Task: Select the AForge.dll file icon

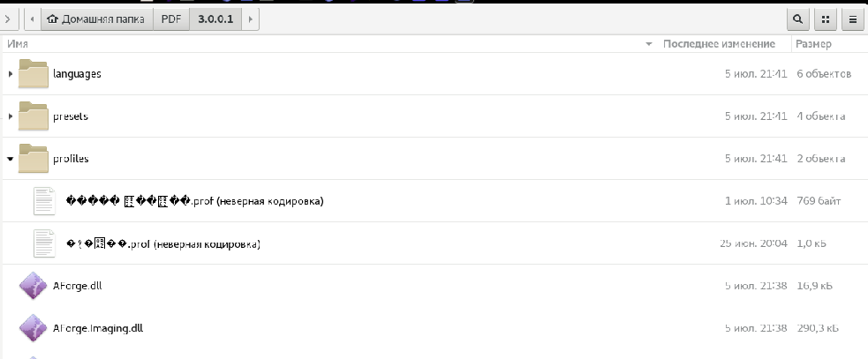Action: pos(34,286)
